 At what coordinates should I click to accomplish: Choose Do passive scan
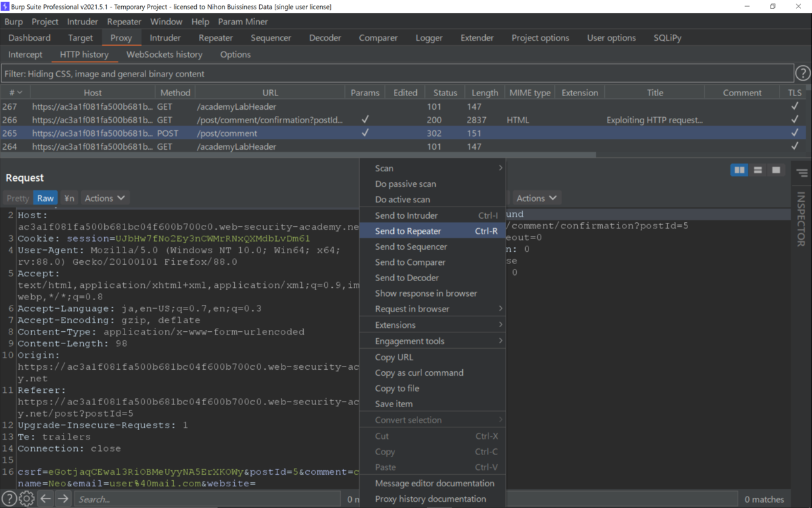433,184
